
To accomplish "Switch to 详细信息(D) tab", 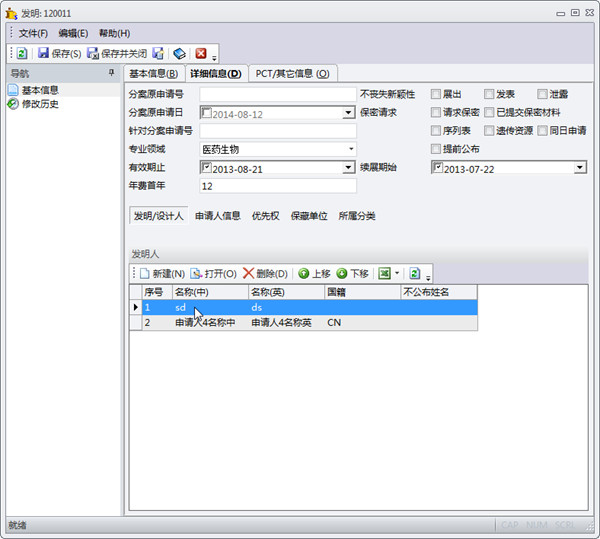I will [216, 73].
